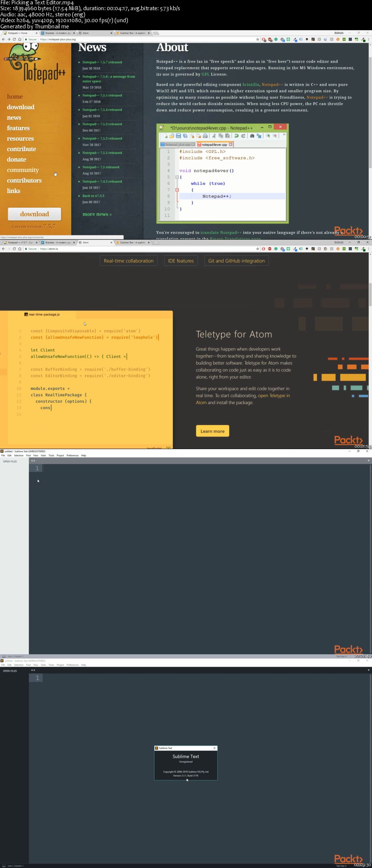372x868 pixels.
Task: Click tab scroll arrows in light-sidebar Sublime window
Action: (x=33, y=461)
